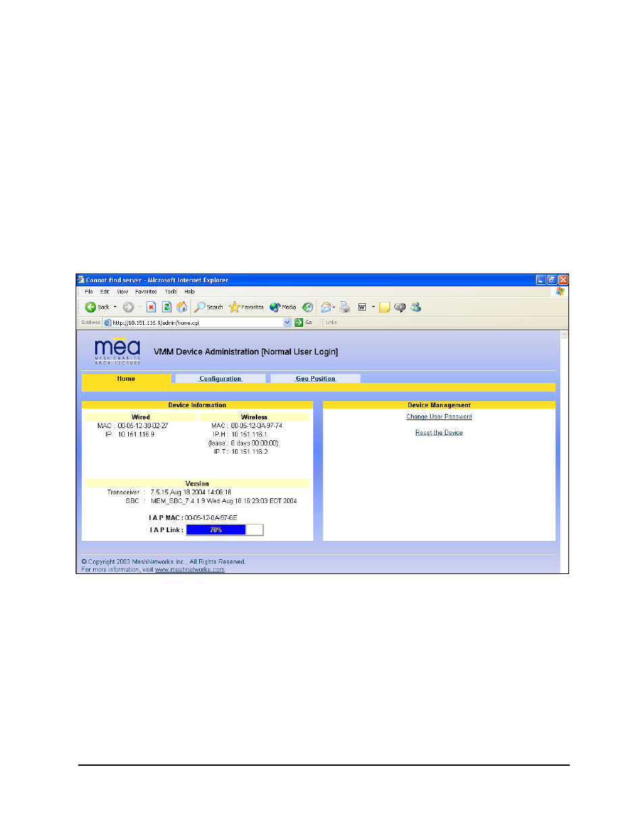The height and width of the screenshot is (834, 644).
Task: Open the Discuss speech-bubble toolbar icon
Action: point(400,307)
